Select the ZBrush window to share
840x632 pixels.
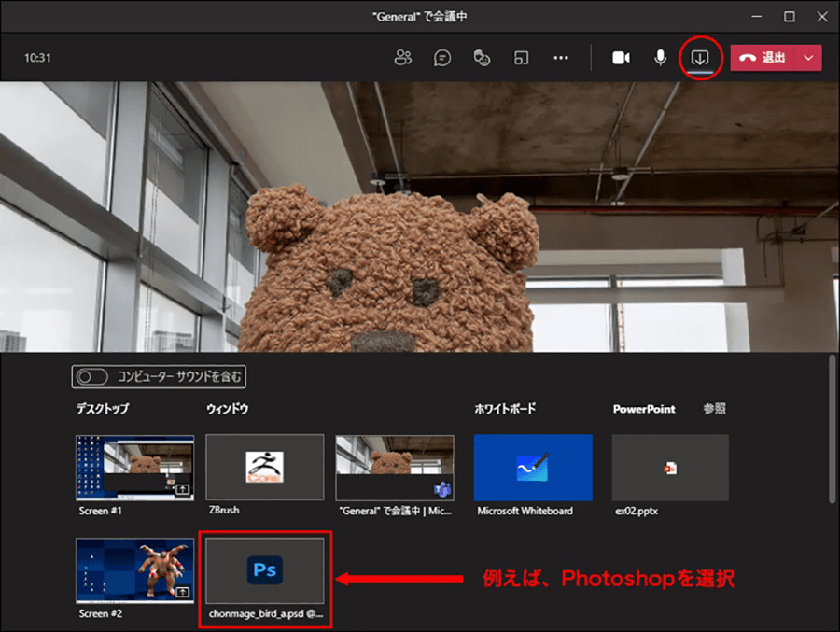point(265,468)
